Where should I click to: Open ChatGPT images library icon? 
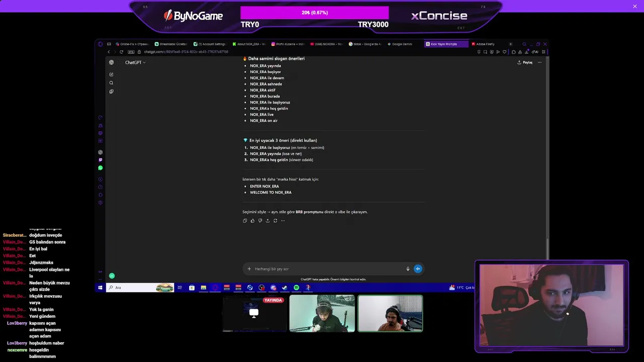pyautogui.click(x=111, y=92)
